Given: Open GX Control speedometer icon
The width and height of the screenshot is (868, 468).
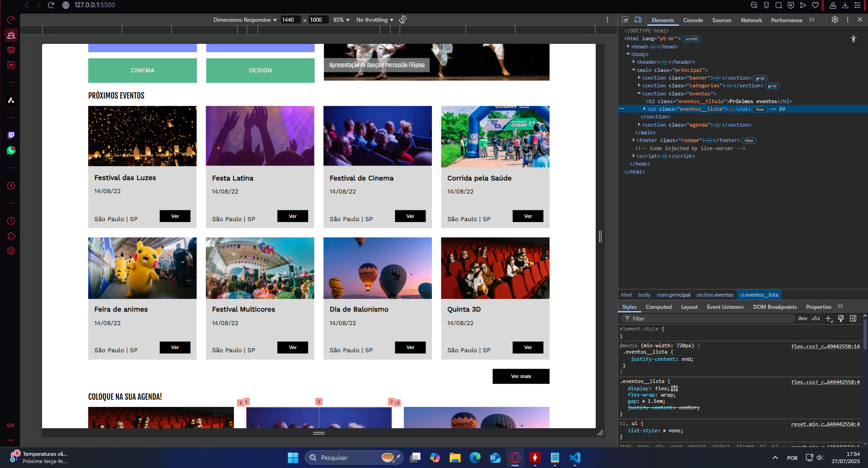Looking at the screenshot, I should click(x=11, y=20).
